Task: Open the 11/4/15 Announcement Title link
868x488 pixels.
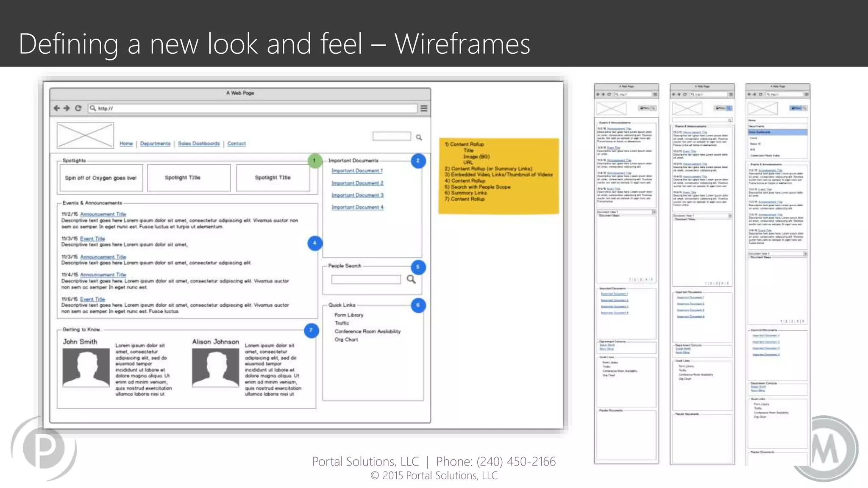Action: [103, 275]
